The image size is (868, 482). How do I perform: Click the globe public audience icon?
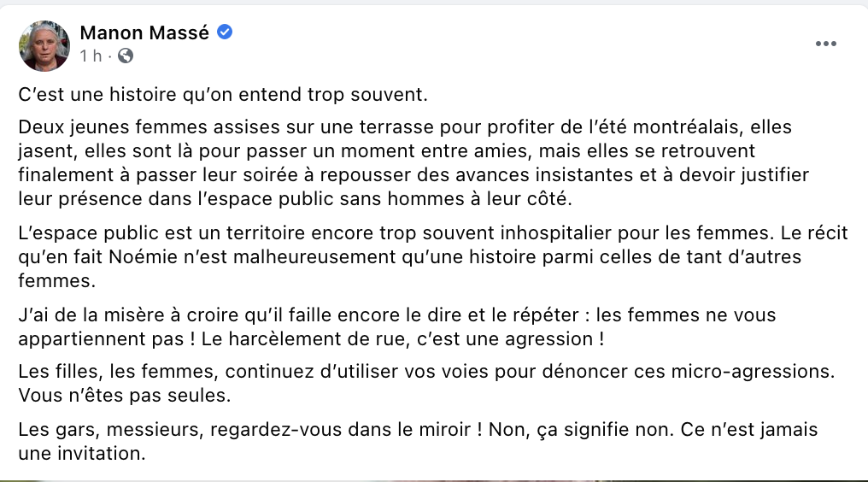[126, 56]
